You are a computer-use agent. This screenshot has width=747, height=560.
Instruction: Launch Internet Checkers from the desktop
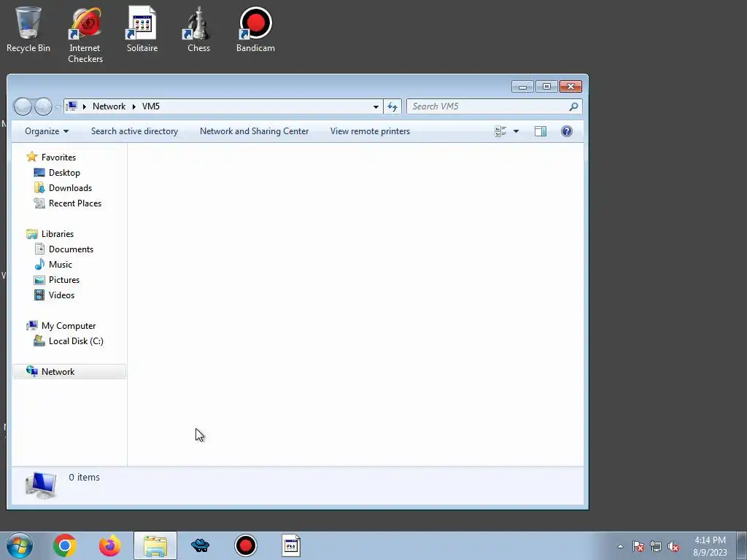coord(85,35)
